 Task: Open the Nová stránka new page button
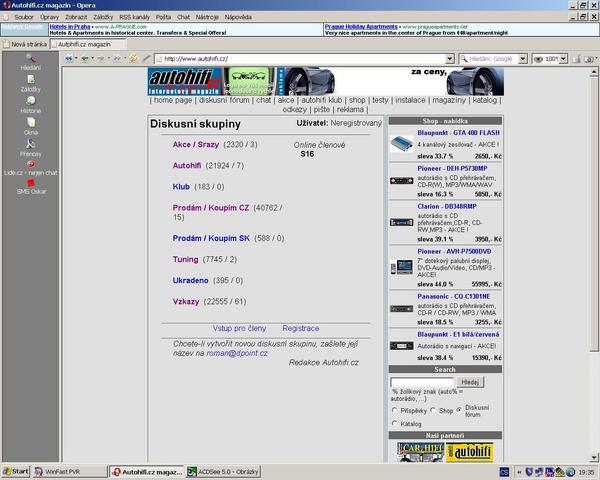click(25, 44)
